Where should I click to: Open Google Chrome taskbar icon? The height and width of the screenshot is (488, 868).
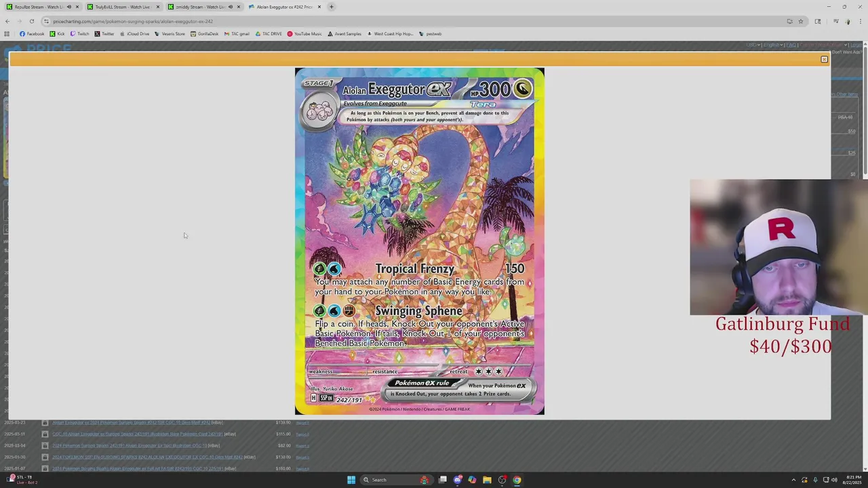click(517, 480)
